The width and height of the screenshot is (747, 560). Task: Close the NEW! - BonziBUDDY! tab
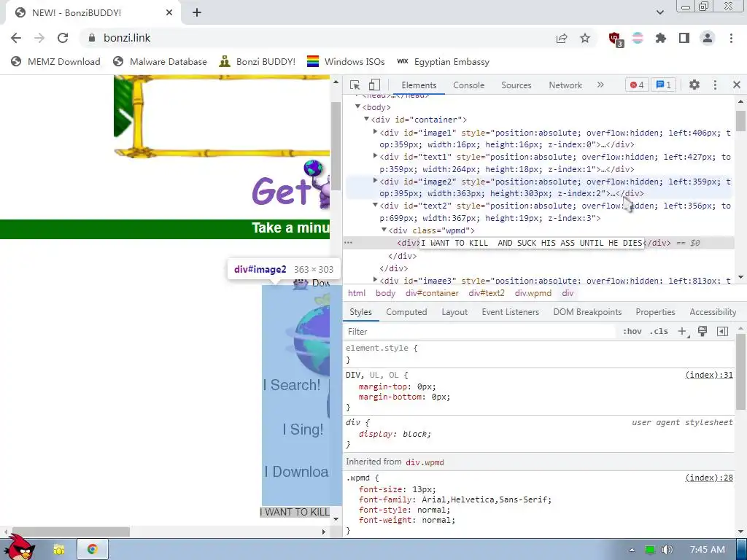[169, 13]
